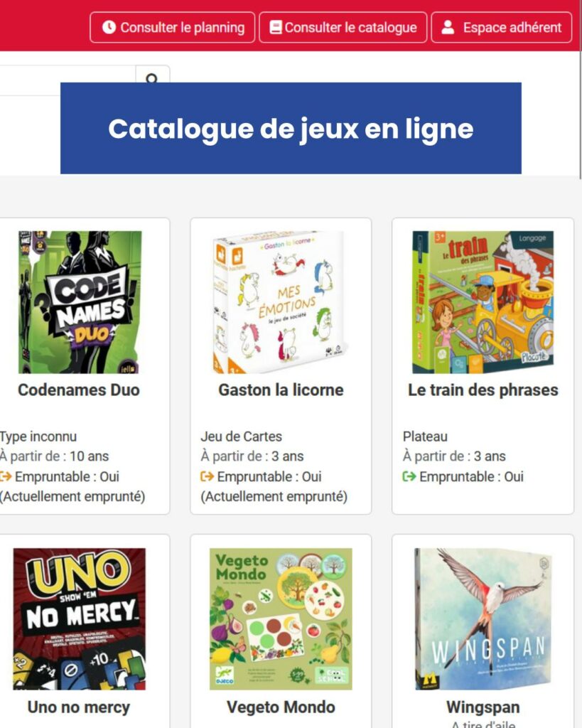Go to Espace adhérent

(x=502, y=28)
